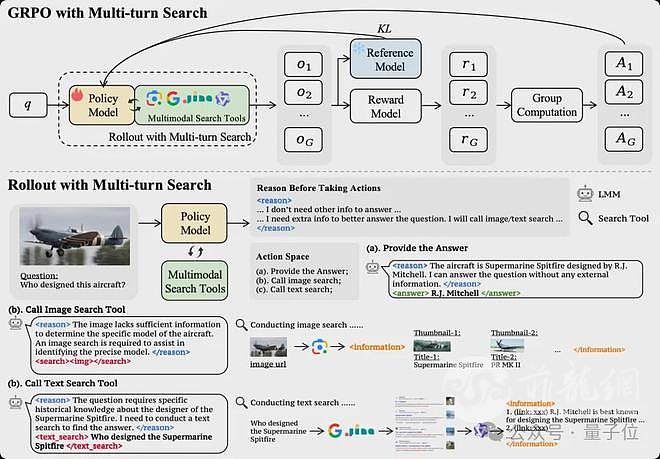
Task: Click the Thumbnail-1 aircraft image
Action: tap(432, 346)
